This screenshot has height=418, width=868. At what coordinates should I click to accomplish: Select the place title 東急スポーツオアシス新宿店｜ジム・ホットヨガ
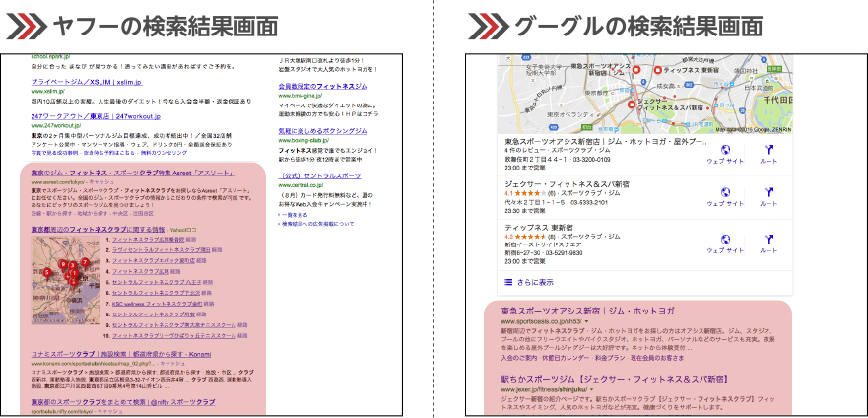pos(606,142)
